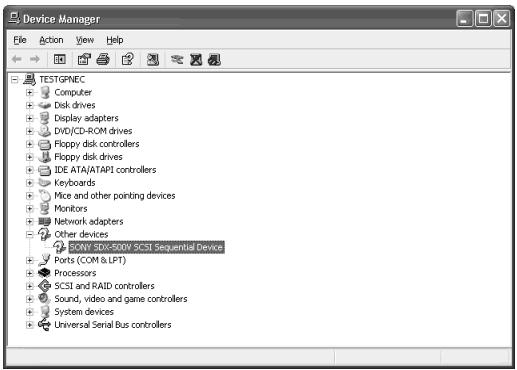Close the Device Manager window

tap(501, 19)
